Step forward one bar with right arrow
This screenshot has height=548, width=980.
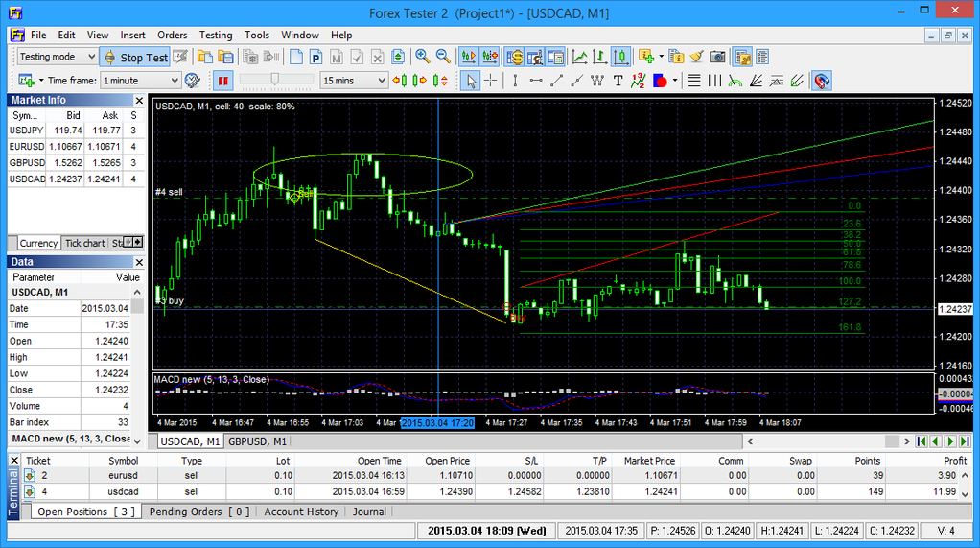(420, 81)
